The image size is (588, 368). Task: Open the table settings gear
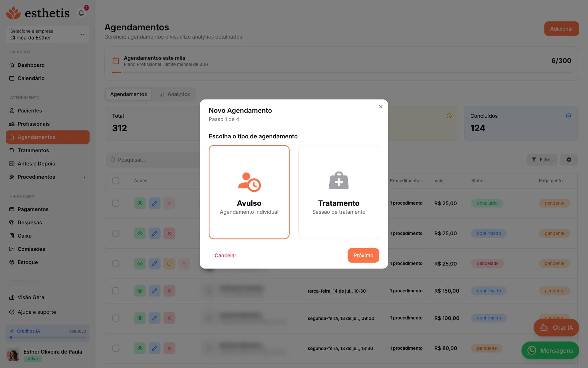[x=569, y=160]
